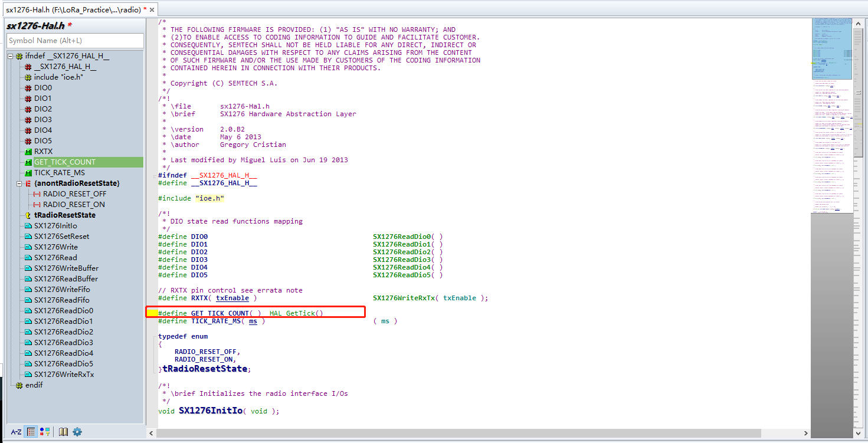Click the SX1276InitIo function name in code
Image resolution: width=868 pixels, height=443 pixels.
[211, 411]
